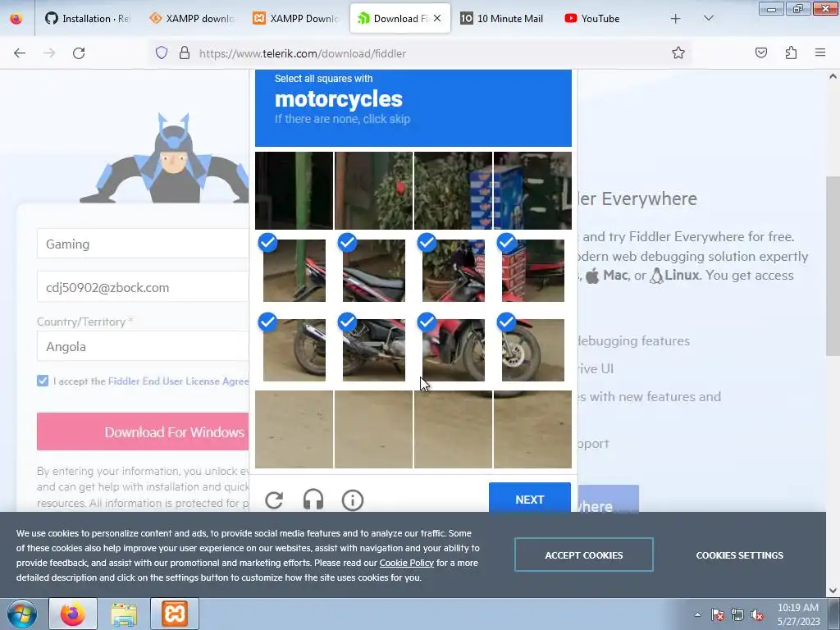Click the scrollbar up arrow
Viewport: 840px width, 630px height.
pyautogui.click(x=833, y=76)
